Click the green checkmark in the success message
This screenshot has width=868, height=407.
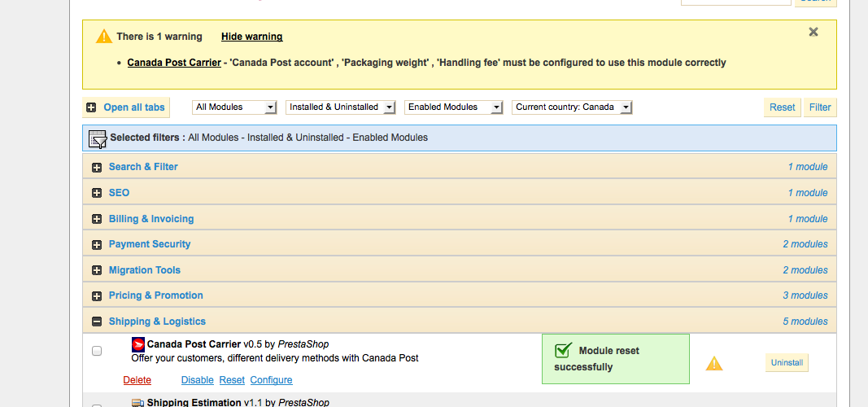point(563,350)
